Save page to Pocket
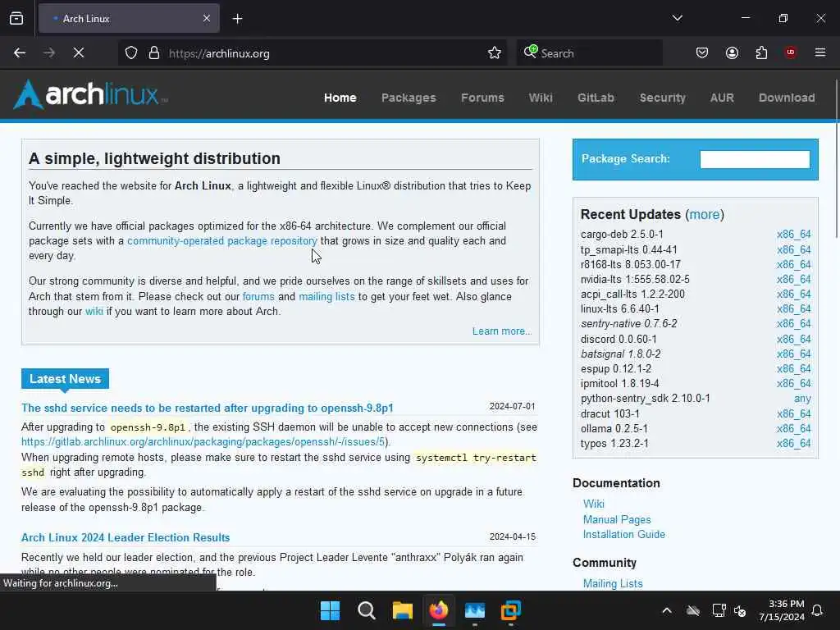This screenshot has width=840, height=630. click(702, 52)
